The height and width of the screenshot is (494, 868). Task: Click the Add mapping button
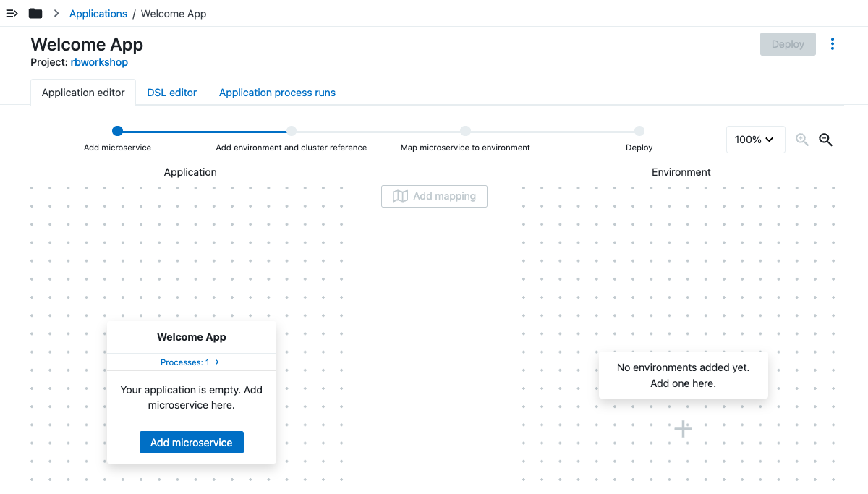(x=434, y=196)
